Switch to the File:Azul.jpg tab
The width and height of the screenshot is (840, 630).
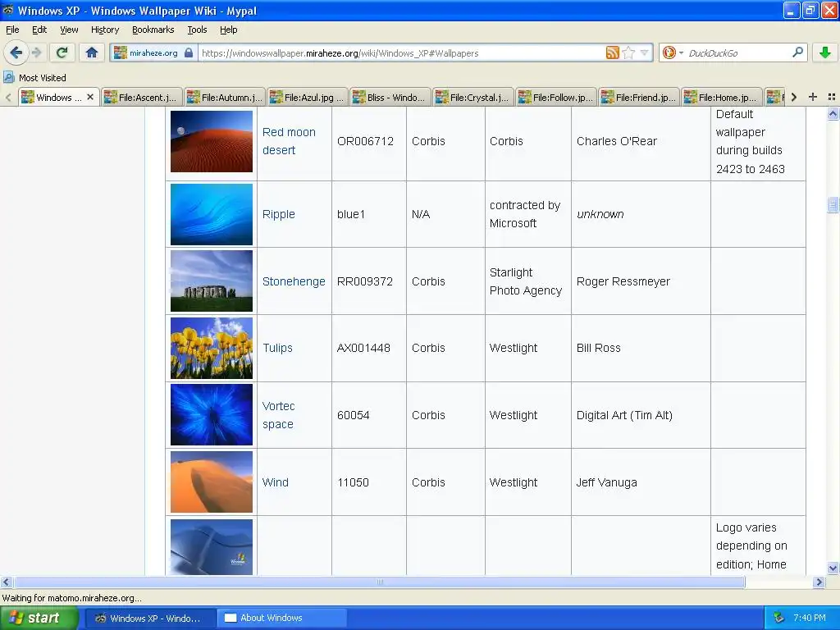tap(308, 98)
